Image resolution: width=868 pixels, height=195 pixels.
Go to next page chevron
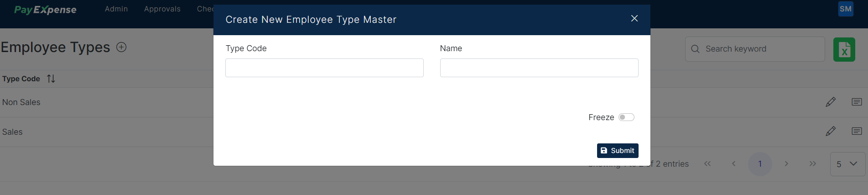[x=786, y=163]
